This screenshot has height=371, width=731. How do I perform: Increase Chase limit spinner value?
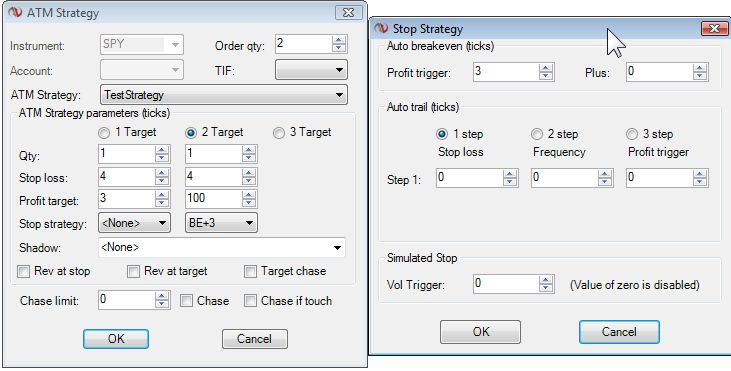(162, 296)
